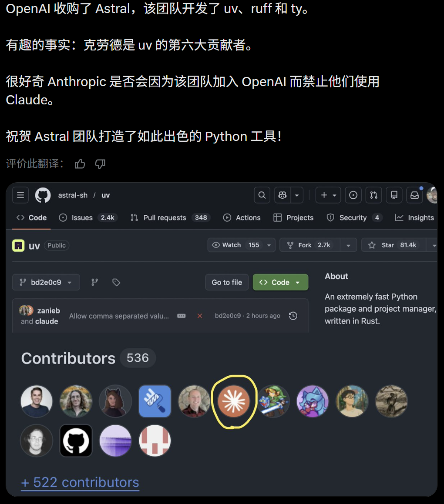
Task: Open the Fork options dropdown arrow
Action: [348, 245]
